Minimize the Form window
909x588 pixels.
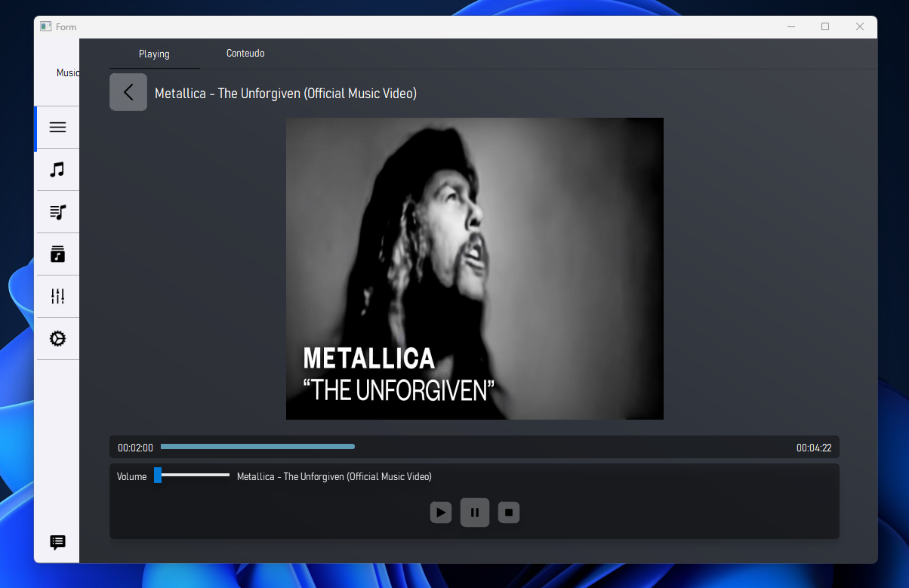point(791,26)
